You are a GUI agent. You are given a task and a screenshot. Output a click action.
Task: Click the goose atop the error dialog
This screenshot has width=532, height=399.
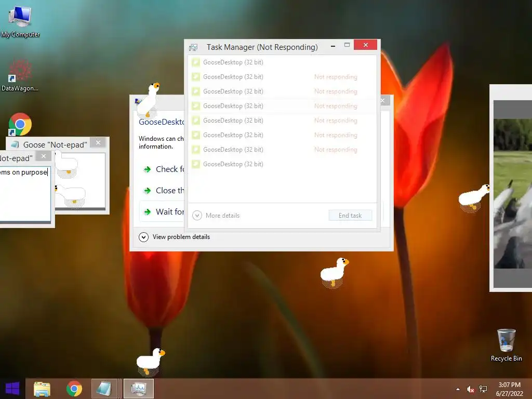149,101
